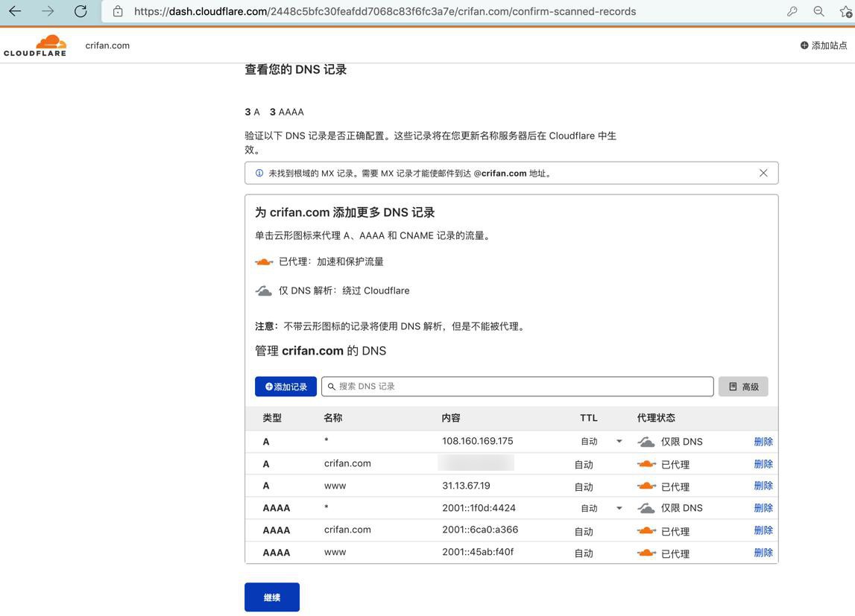Click the 2001::45ab:f40f content cell
This screenshot has width=855, height=616.
coord(479,552)
